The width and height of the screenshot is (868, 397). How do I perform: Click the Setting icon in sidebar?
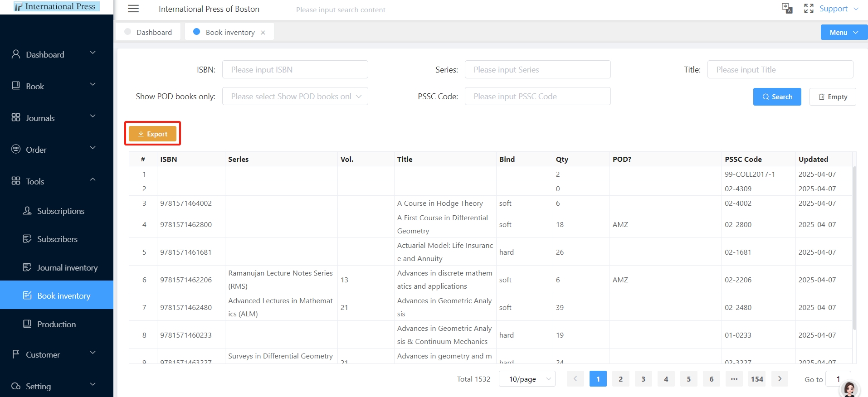(16, 386)
